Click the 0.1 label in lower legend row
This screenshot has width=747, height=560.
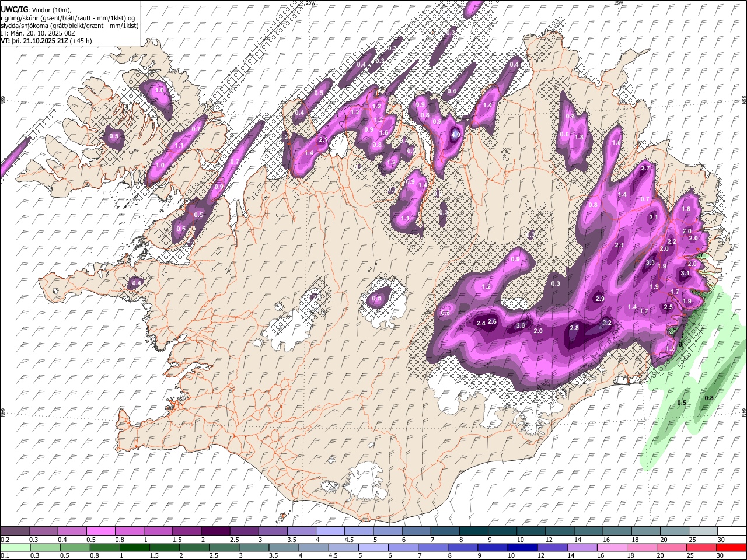pyautogui.click(x=5, y=556)
